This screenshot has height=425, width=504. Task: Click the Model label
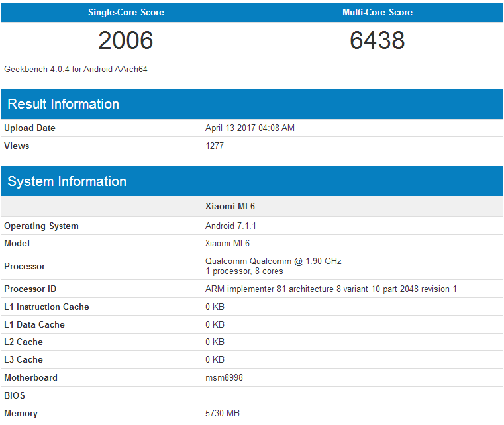[17, 244]
